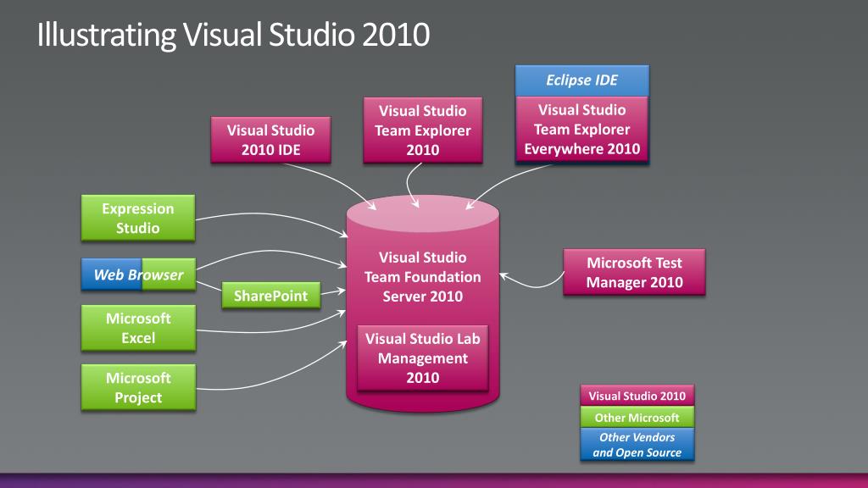Select the 'Microsoft Test Manager 2010' box
The image size is (868, 488).
tap(634, 272)
